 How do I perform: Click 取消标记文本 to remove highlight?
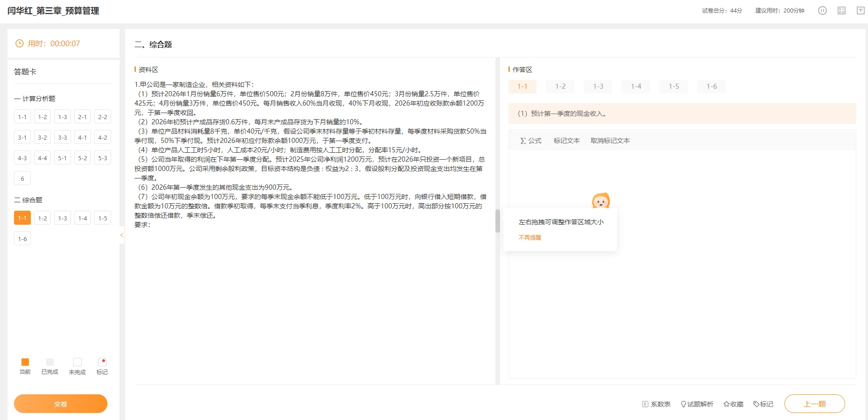[x=610, y=141]
